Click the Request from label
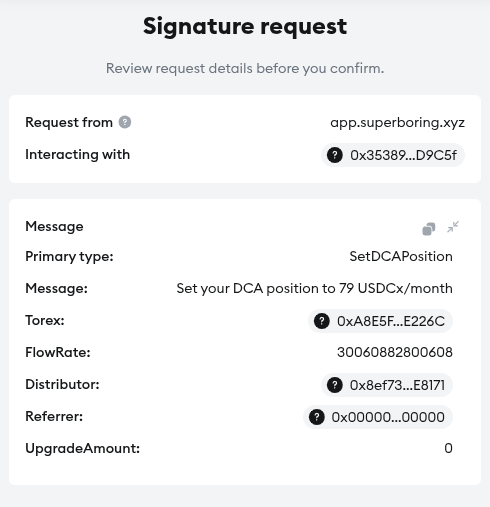Screen dimensions: 490x507 click(x=69, y=122)
